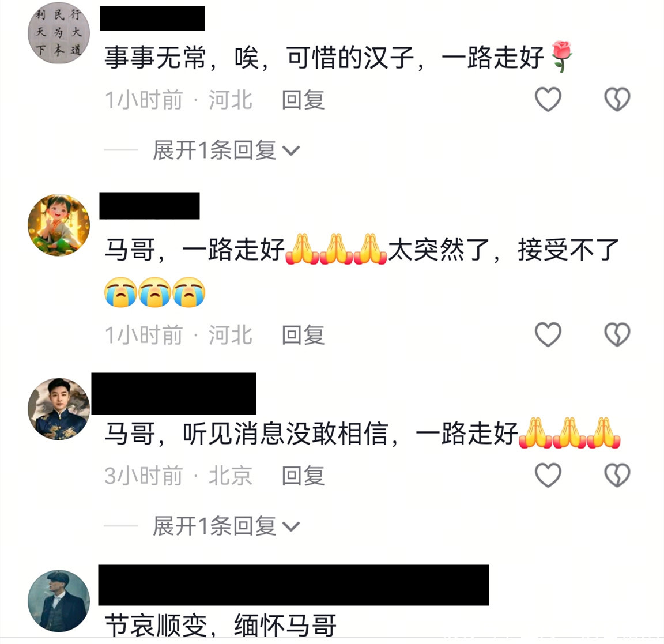Open avatar of man wearing flat cap
This screenshot has width=664, height=644.
point(59,601)
